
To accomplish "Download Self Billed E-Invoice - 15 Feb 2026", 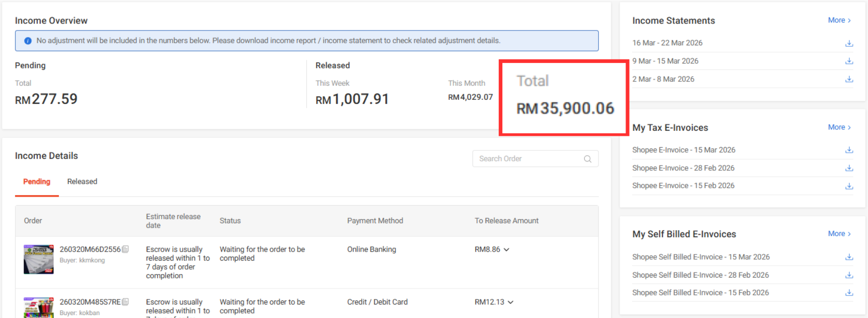I will click(x=849, y=293).
